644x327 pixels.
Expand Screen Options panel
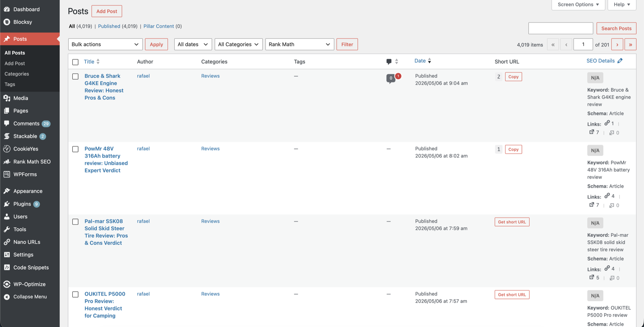click(578, 5)
